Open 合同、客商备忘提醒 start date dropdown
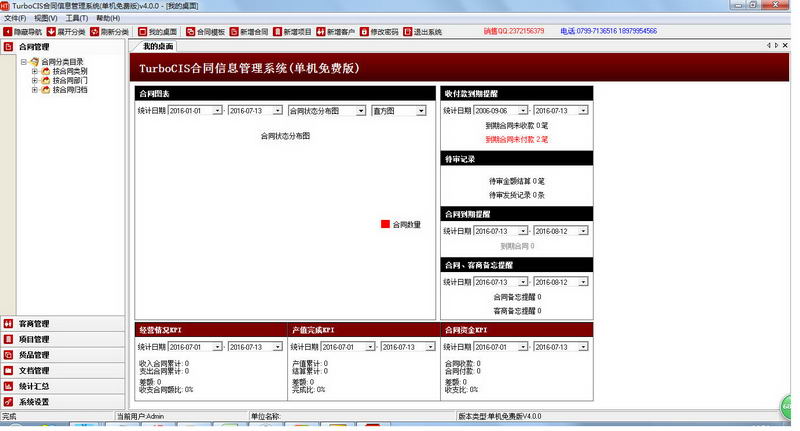 click(x=523, y=282)
